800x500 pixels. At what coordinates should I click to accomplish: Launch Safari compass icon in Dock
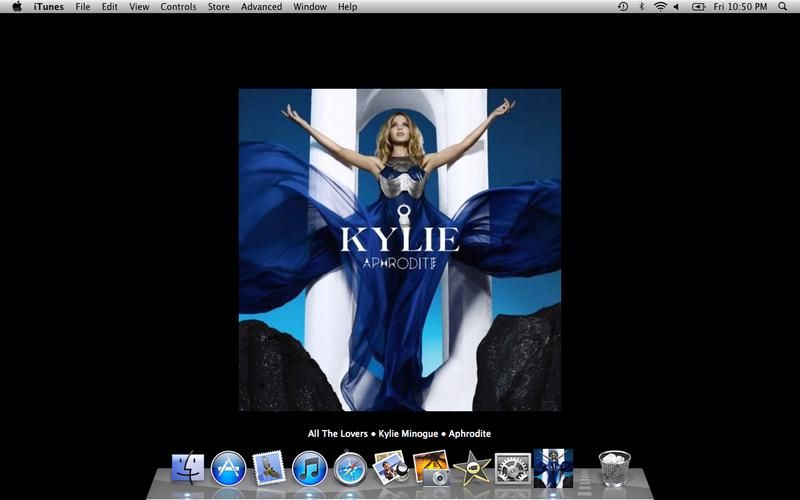[x=350, y=468]
